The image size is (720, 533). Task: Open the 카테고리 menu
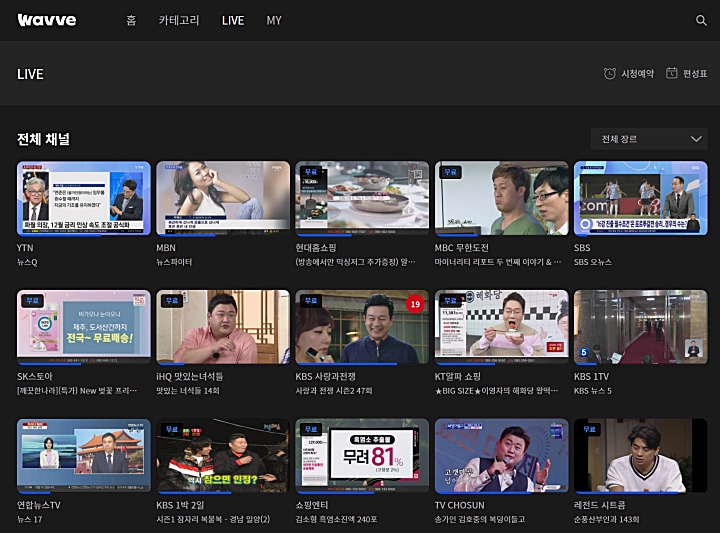[x=179, y=20]
